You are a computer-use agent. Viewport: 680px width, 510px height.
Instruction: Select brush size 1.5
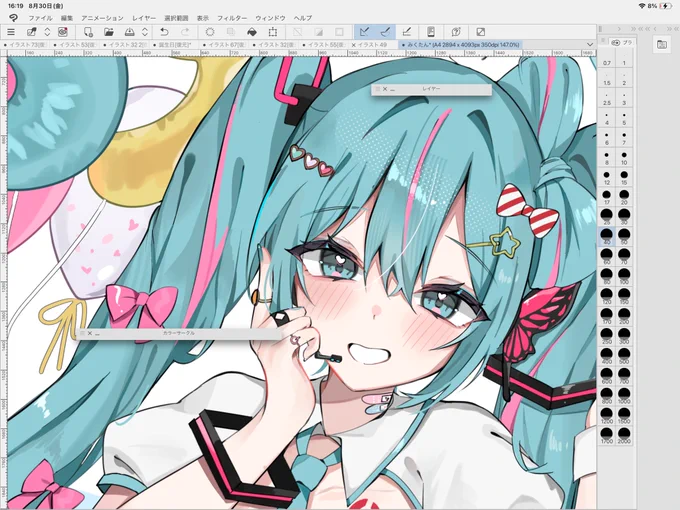pos(607,80)
